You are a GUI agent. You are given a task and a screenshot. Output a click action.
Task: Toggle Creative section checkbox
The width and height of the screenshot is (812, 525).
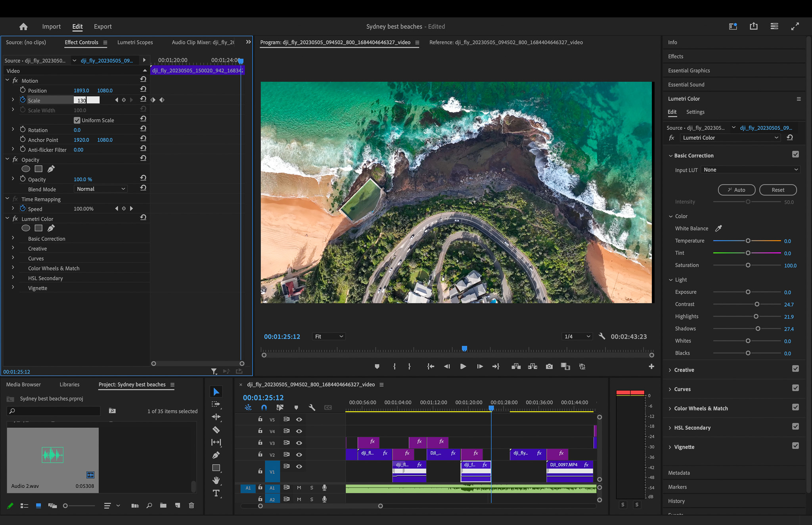pyautogui.click(x=795, y=369)
